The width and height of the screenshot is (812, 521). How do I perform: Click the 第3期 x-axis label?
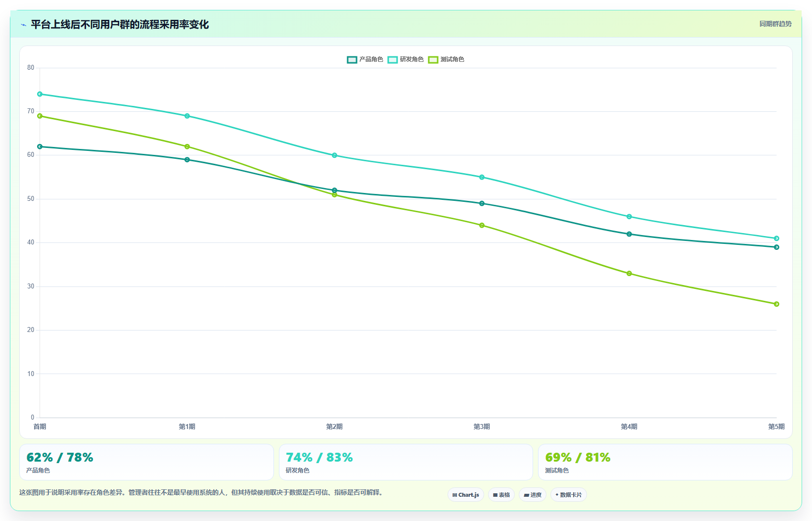click(x=482, y=426)
